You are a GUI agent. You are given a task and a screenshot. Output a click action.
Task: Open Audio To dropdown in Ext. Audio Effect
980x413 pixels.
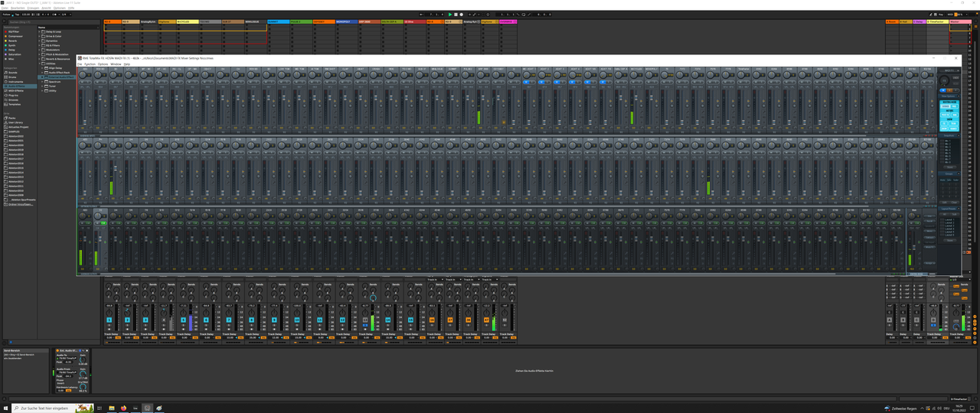tap(67, 358)
